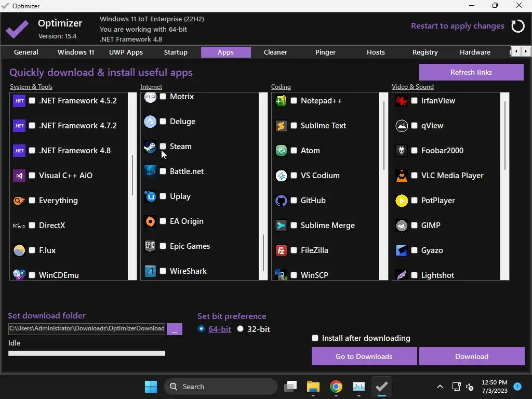The width and height of the screenshot is (532, 399).
Task: Open File Explorer from the taskbar
Action: point(313,387)
